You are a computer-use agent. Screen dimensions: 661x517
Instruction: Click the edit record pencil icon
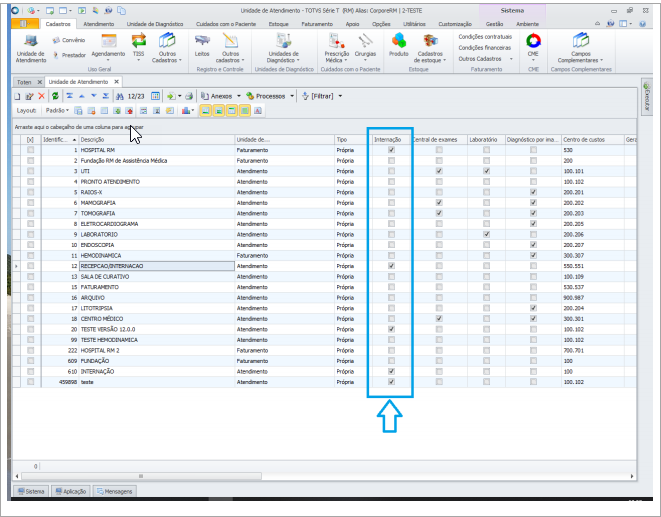(29, 96)
